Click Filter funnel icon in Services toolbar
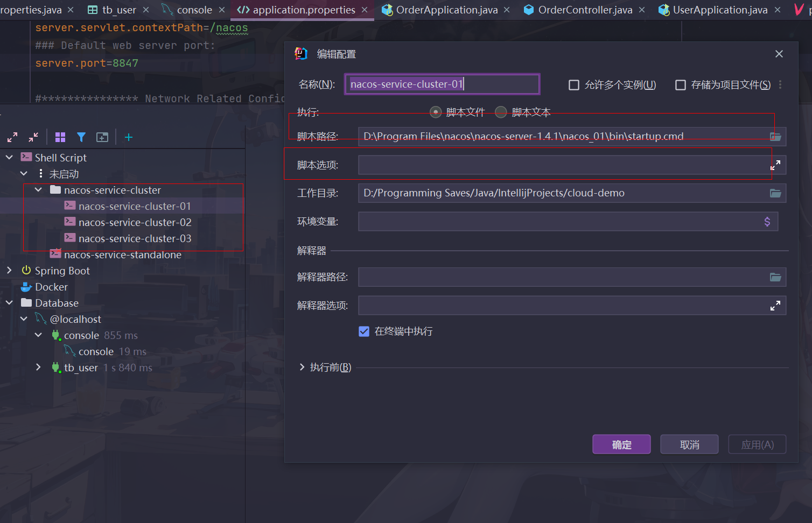This screenshot has height=523, width=812. (x=81, y=137)
